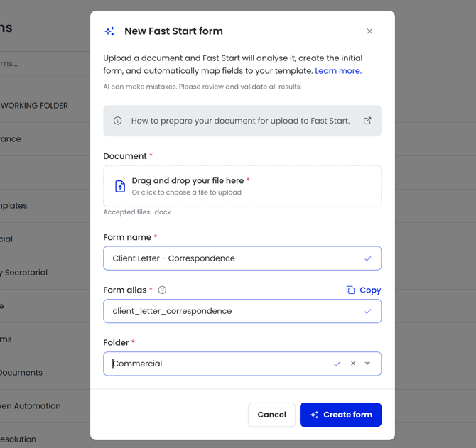Image resolution: width=476 pixels, height=448 pixels.
Task: Click the Form alias help question icon
Action: 162,290
